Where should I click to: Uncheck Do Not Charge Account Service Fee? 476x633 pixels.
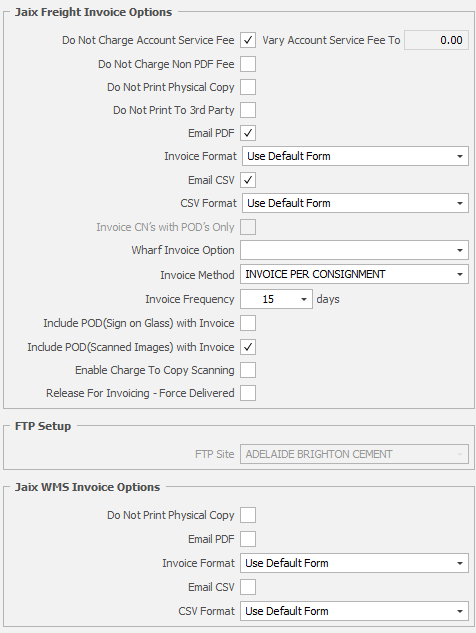tap(248, 40)
